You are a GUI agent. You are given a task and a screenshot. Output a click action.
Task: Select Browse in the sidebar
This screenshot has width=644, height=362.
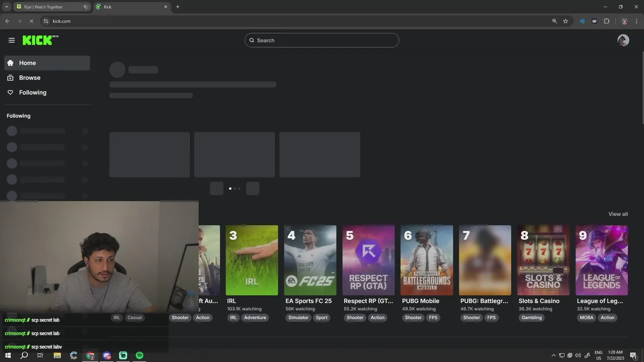47,78
